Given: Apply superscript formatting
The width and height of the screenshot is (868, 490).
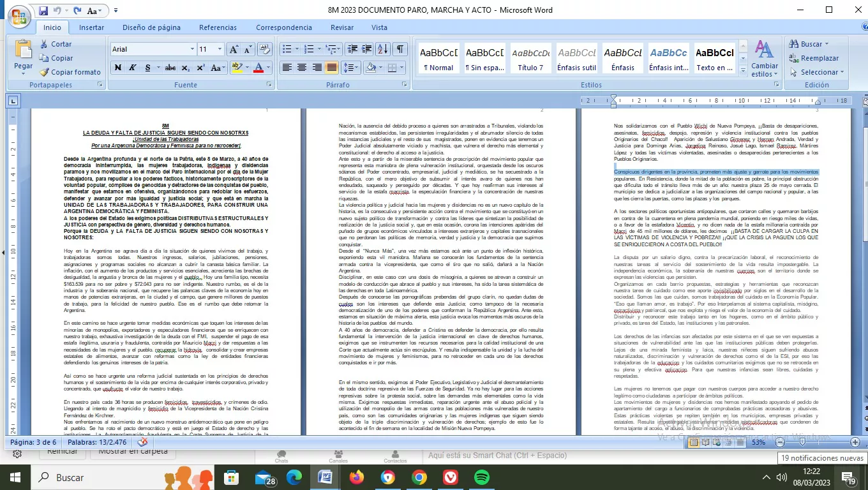Looking at the screenshot, I should pyautogui.click(x=200, y=68).
